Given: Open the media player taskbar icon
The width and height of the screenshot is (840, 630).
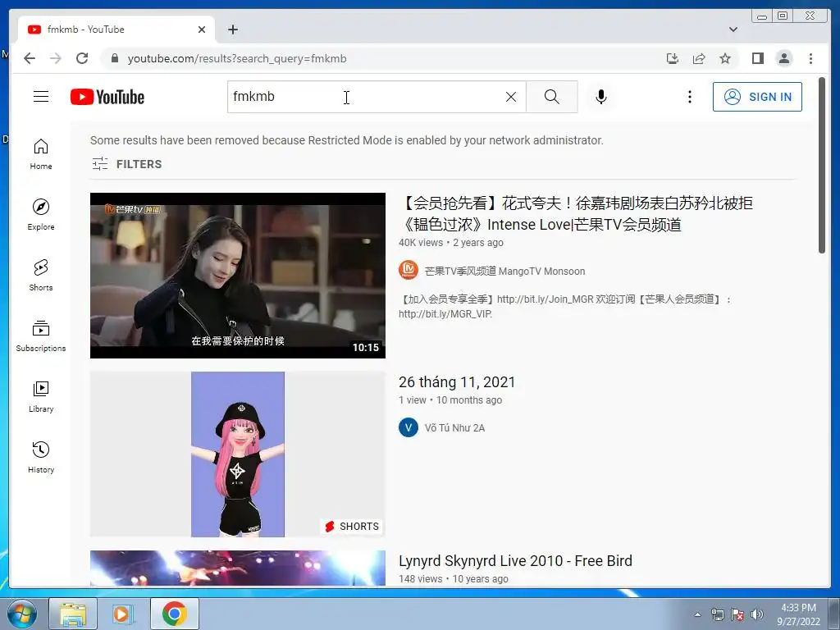Looking at the screenshot, I should [x=123, y=614].
